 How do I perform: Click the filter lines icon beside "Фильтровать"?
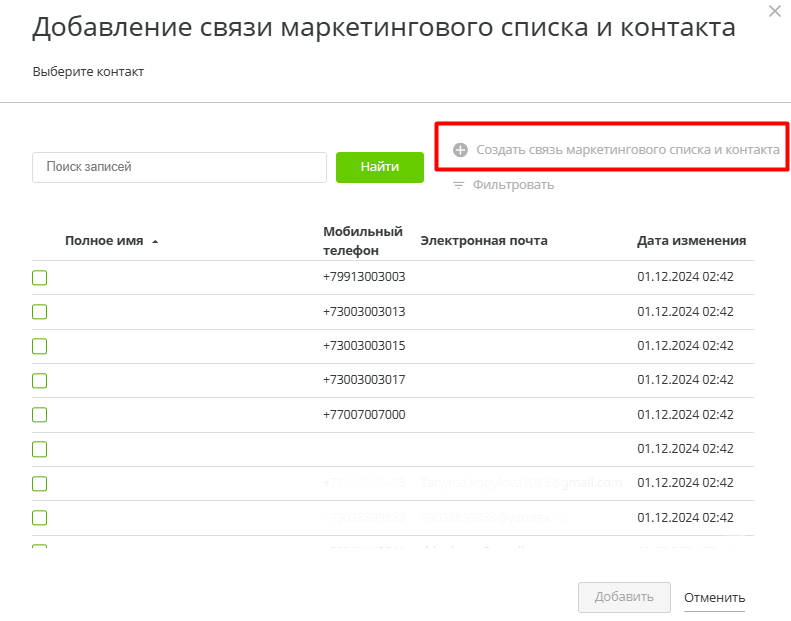pos(459,185)
